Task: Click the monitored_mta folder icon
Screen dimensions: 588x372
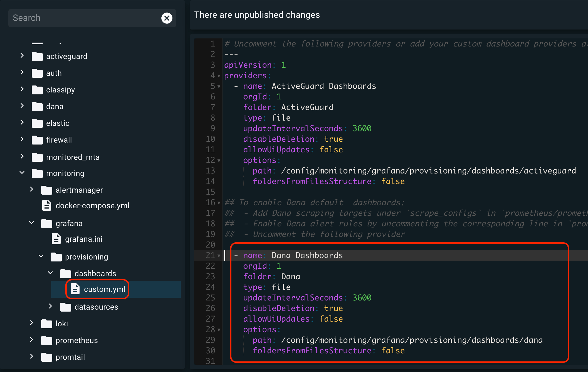Action: [x=37, y=157]
